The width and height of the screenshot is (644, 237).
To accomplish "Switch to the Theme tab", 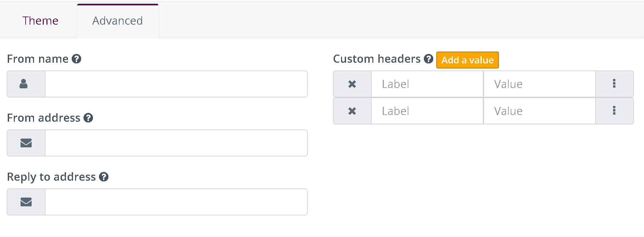I will pyautogui.click(x=40, y=21).
